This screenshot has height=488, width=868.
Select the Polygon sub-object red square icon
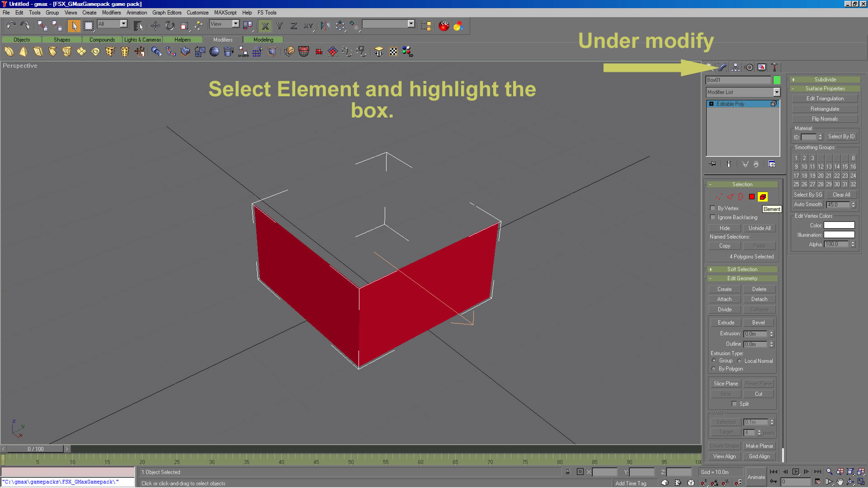751,197
